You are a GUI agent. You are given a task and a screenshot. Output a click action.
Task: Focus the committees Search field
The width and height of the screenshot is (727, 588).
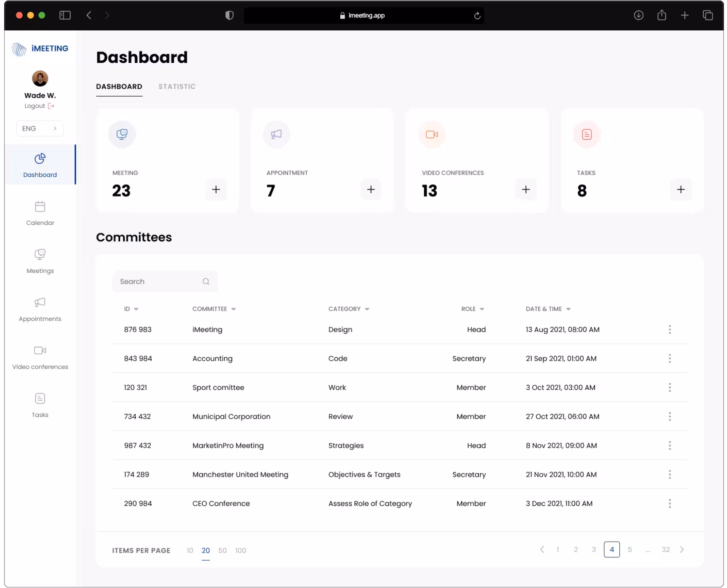click(x=165, y=282)
